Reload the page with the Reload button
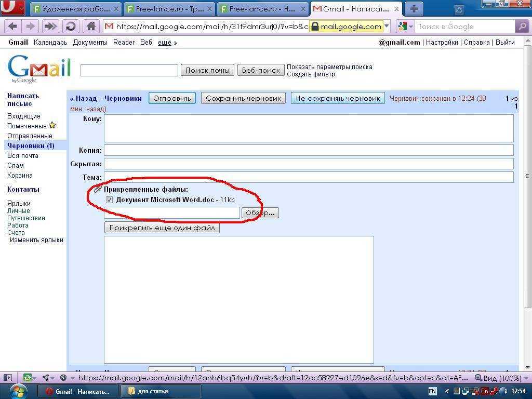Viewport: 532px width, 399px height. tap(71, 26)
